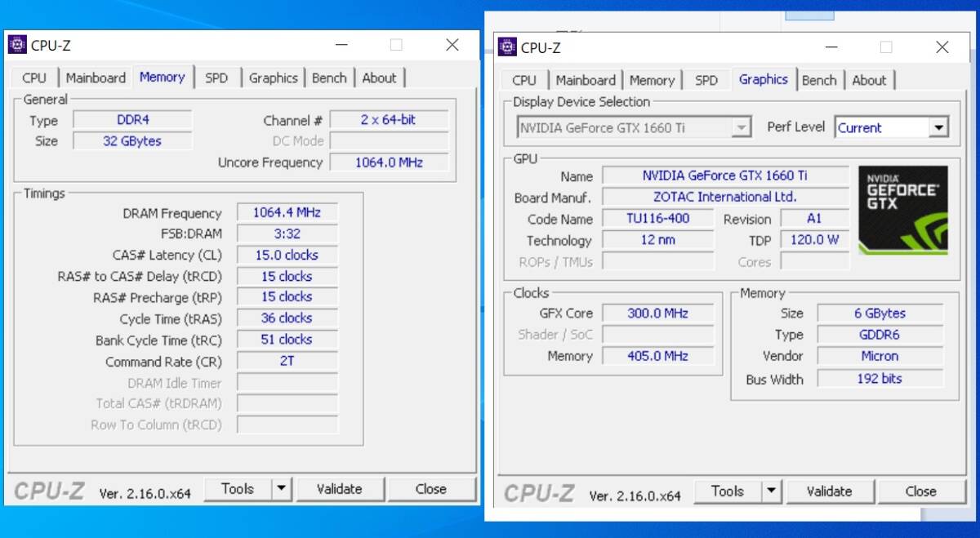
Task: Click ZOTAC International Ltd. board manufacturer value
Action: click(x=726, y=197)
